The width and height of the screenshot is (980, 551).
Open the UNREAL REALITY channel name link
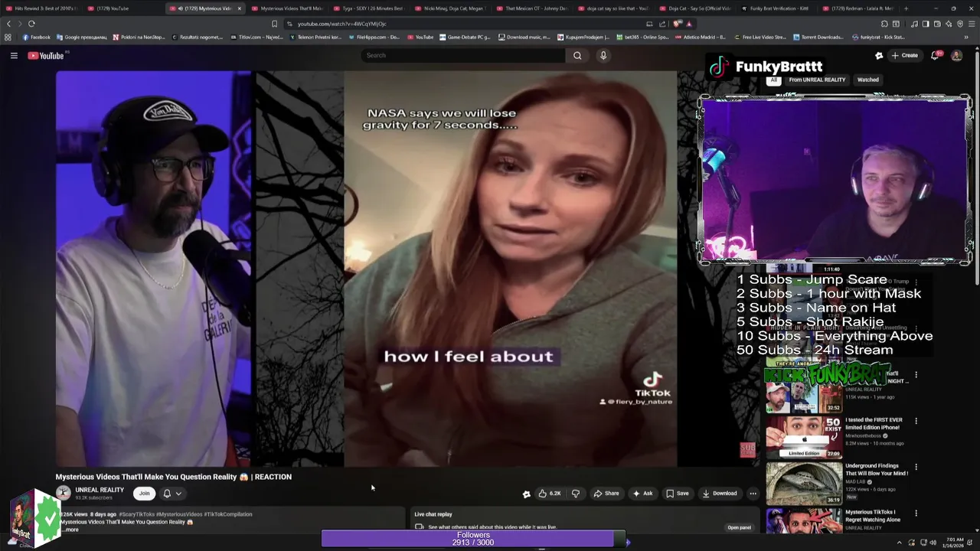point(100,490)
